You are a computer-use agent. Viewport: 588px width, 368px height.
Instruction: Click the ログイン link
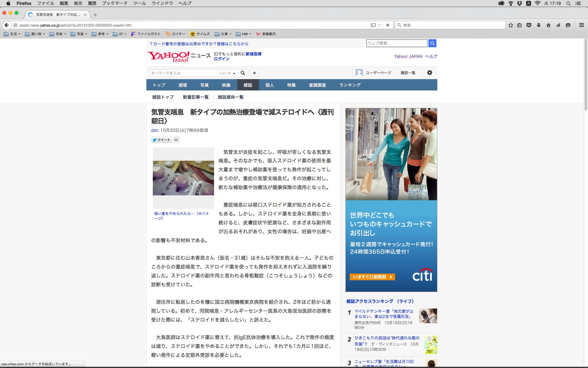(221, 59)
